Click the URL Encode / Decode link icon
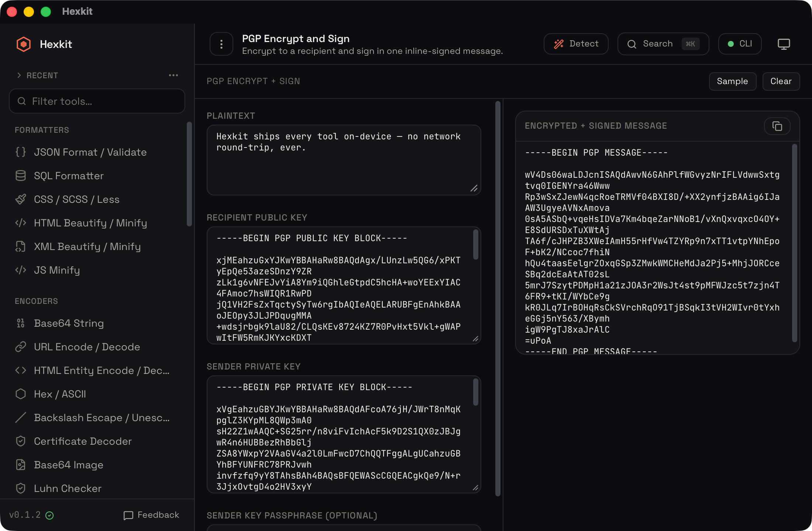Screen dimensions: 812x531 (x=21, y=347)
